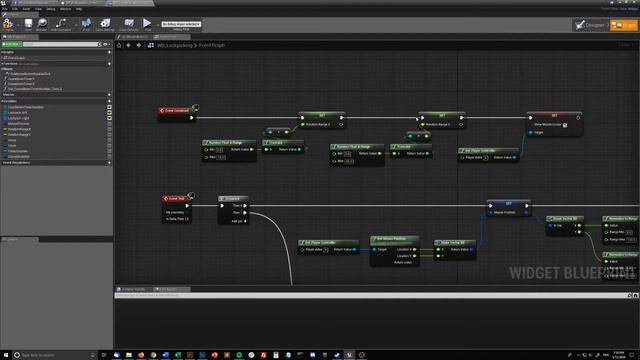640x360 pixels.
Task: Open the Window menu
Action: pyautogui.click(x=65, y=9)
